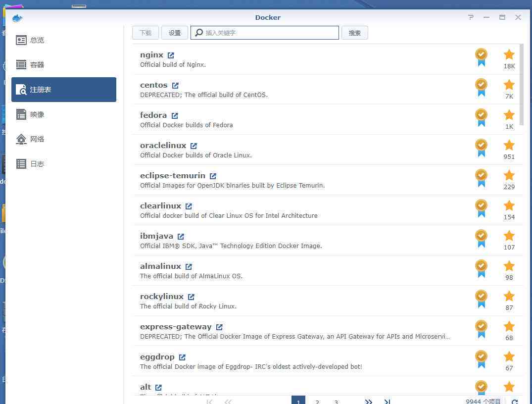Open the 日志 logs section

[64, 164]
